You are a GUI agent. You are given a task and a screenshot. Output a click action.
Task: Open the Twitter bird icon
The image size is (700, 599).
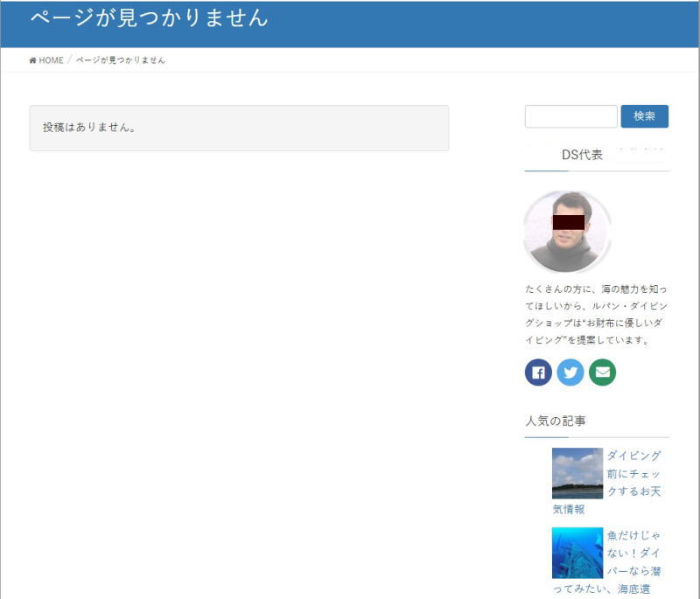pyautogui.click(x=570, y=372)
